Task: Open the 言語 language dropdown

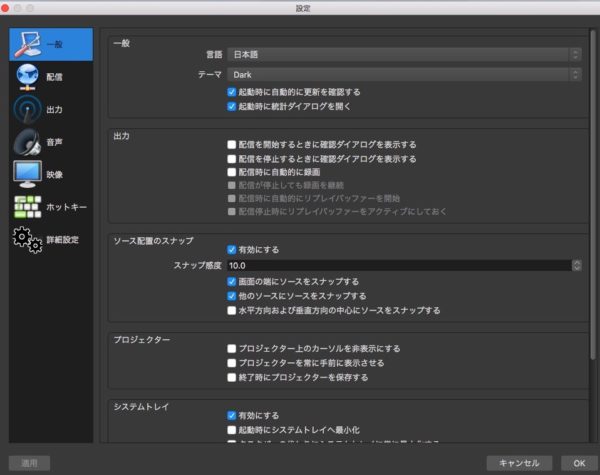Action: 403,54
